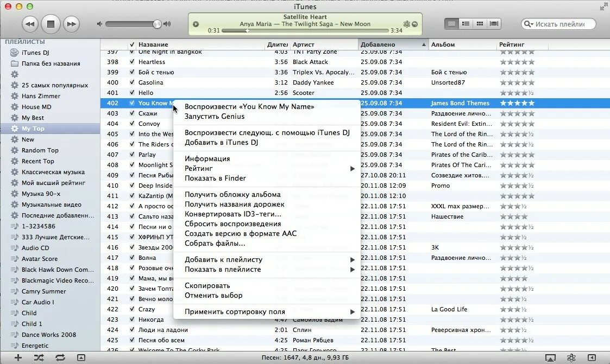Mute using the low-volume speaker icon
Image resolution: width=610 pixels, height=364 pixels.
99,24
